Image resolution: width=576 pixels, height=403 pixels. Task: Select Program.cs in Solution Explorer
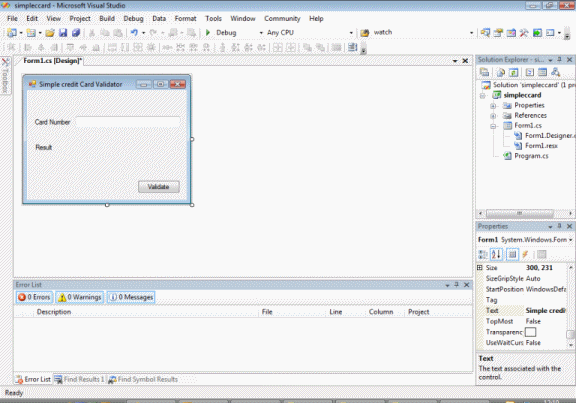[x=531, y=156]
